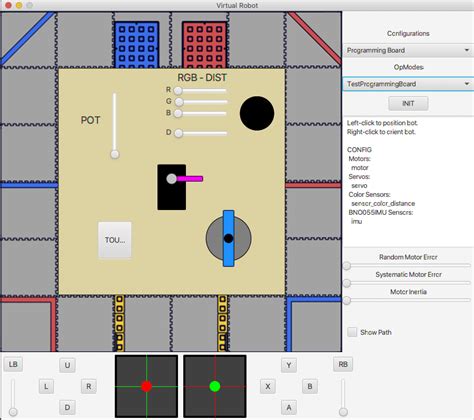This screenshot has height=420, width=474.
Task: Open the TestProgrammingBoard OpModes dropdown
Action: (x=408, y=84)
